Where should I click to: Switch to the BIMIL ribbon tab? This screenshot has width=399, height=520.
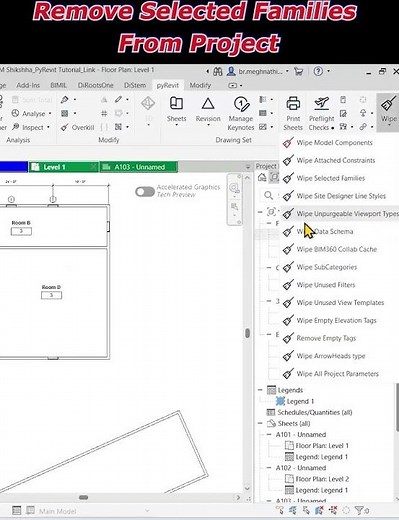(x=58, y=85)
